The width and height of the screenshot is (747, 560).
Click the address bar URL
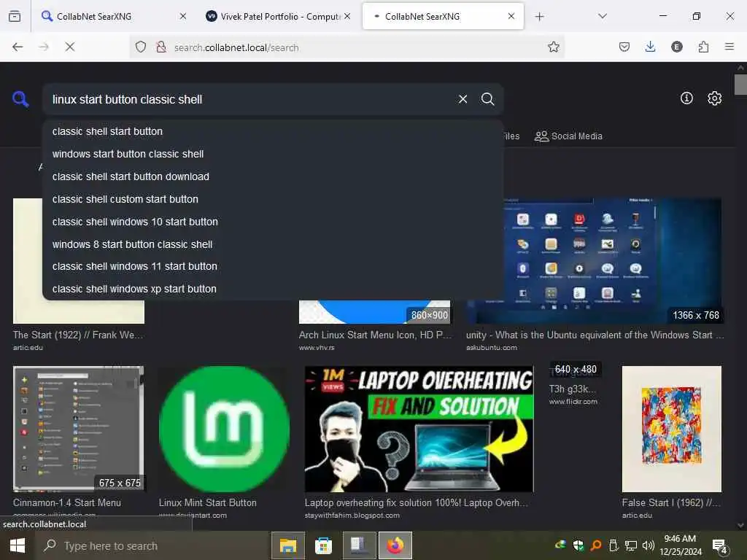[236, 47]
